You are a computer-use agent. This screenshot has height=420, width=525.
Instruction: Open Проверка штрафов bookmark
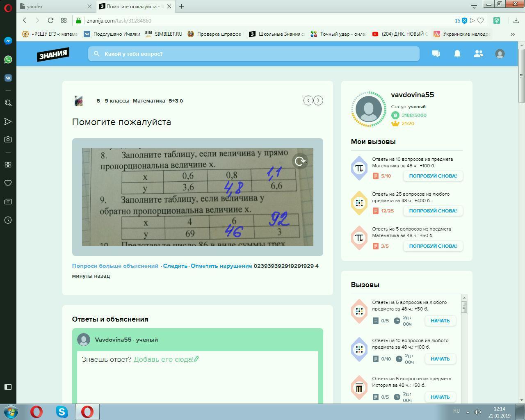click(215, 34)
